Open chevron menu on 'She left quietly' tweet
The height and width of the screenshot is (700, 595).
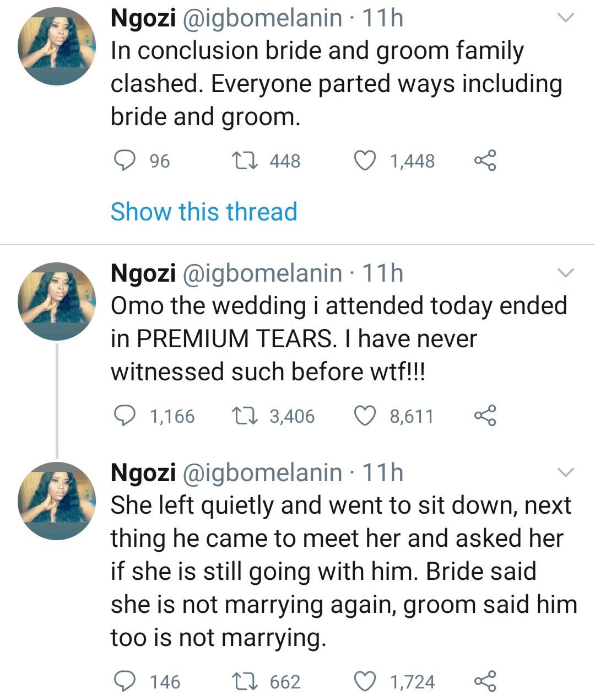point(566,472)
